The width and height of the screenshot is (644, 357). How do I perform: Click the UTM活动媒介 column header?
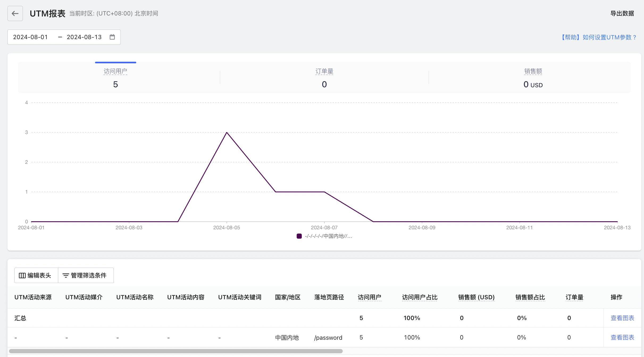coord(84,297)
